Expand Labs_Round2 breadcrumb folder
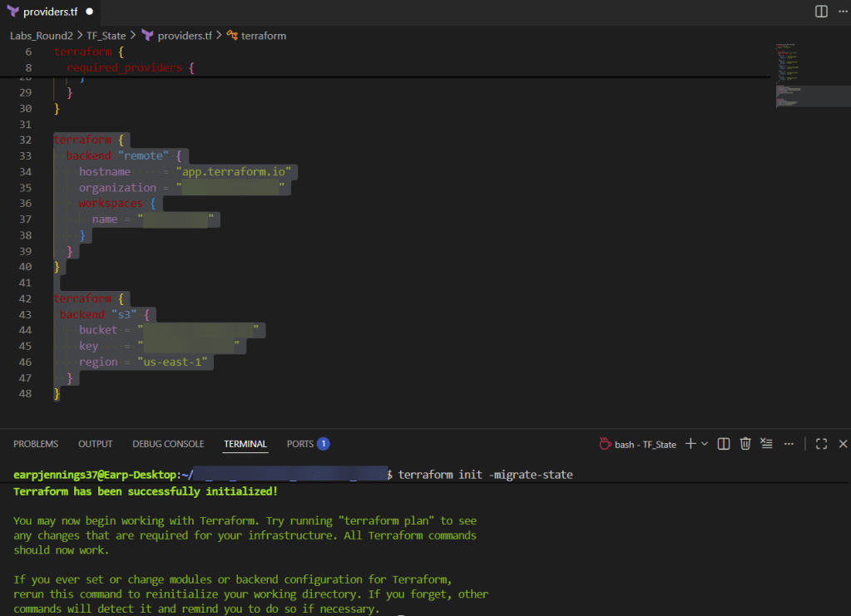851x616 pixels. pos(42,36)
